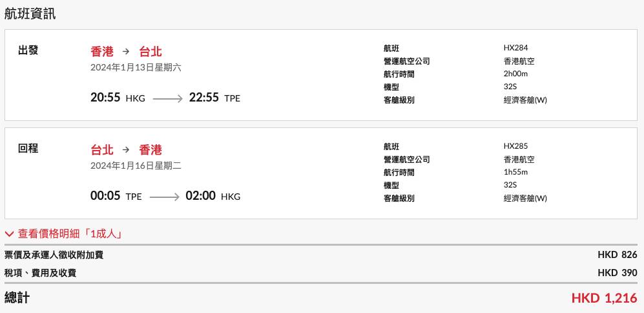Click the 2024年1月16日星期二 return date
Screen dimensions: 644x313
pyautogui.click(x=136, y=166)
